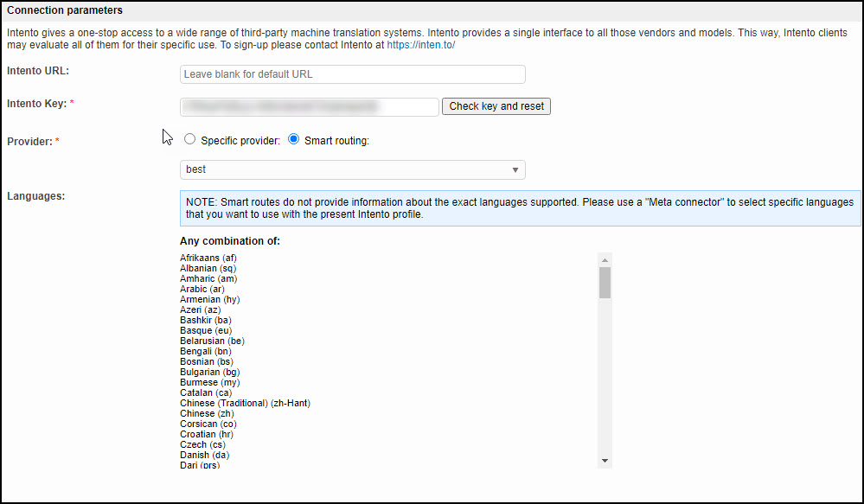
Task: Click the dropdown arrow next to "best"
Action: [516, 169]
